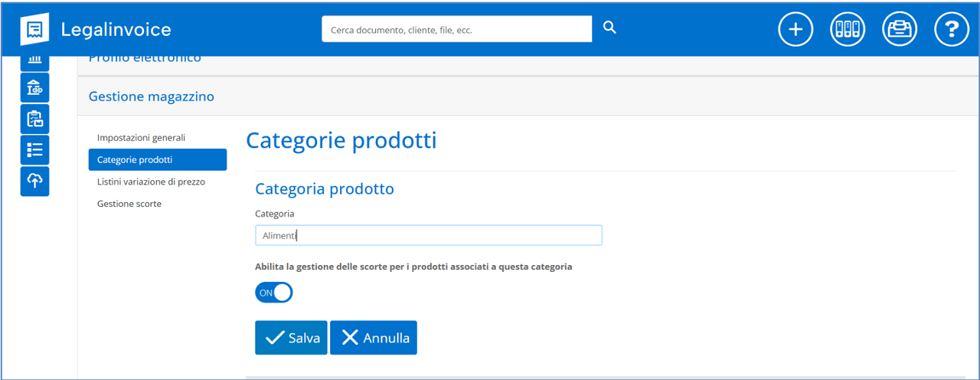
Task: Go to Listini variazione di prezzo
Action: coord(151,182)
